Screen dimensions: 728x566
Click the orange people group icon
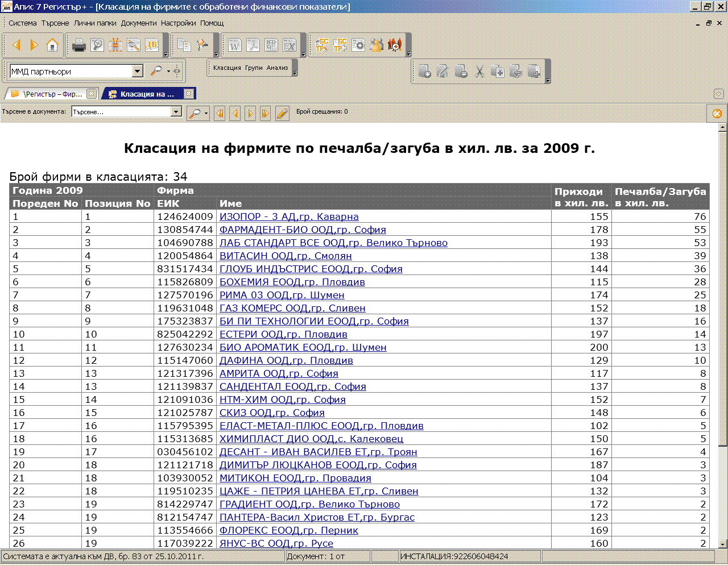tap(377, 45)
